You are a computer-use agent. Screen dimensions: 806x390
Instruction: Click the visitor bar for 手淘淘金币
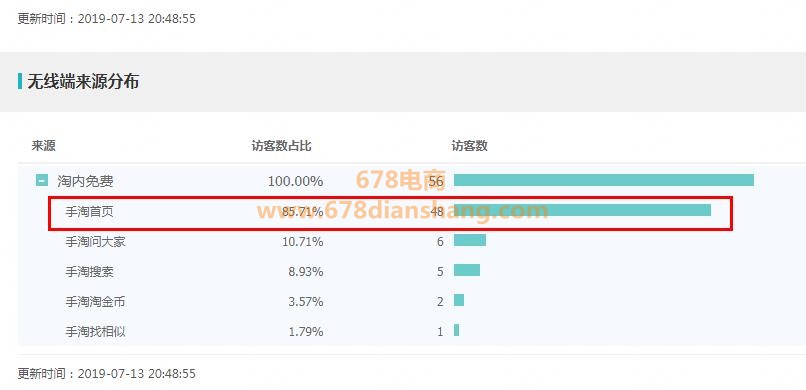pos(459,300)
